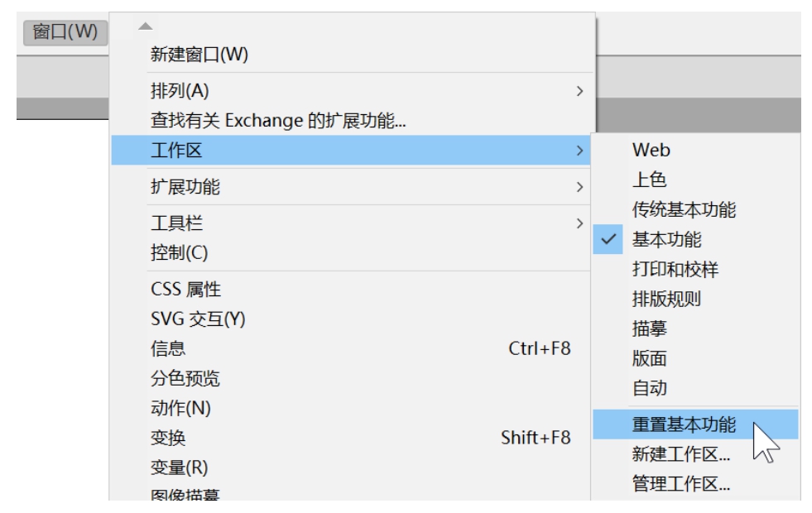
Task: Select the checked 基本功能 workspace
Action: pos(666,239)
